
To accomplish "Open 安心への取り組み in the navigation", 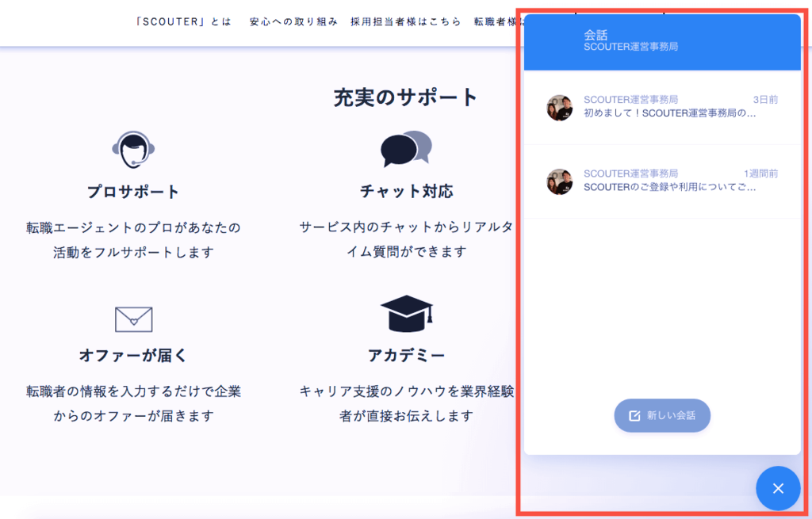I will pyautogui.click(x=293, y=21).
